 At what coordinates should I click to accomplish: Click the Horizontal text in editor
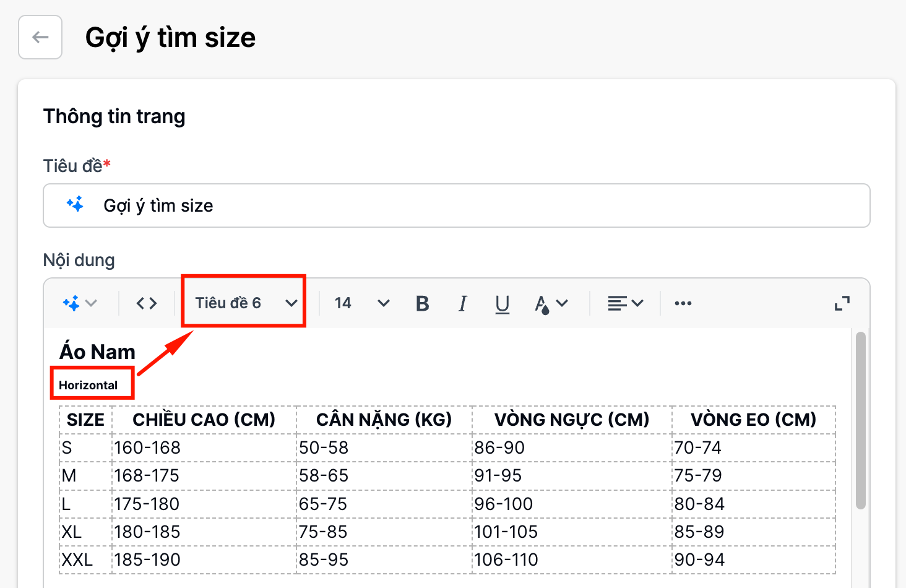coord(88,385)
